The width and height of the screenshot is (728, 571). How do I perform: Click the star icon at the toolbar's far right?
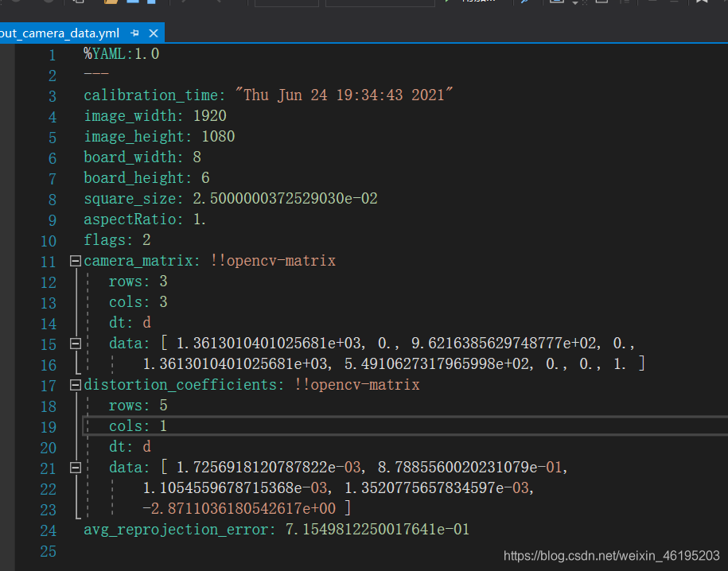(x=701, y=4)
